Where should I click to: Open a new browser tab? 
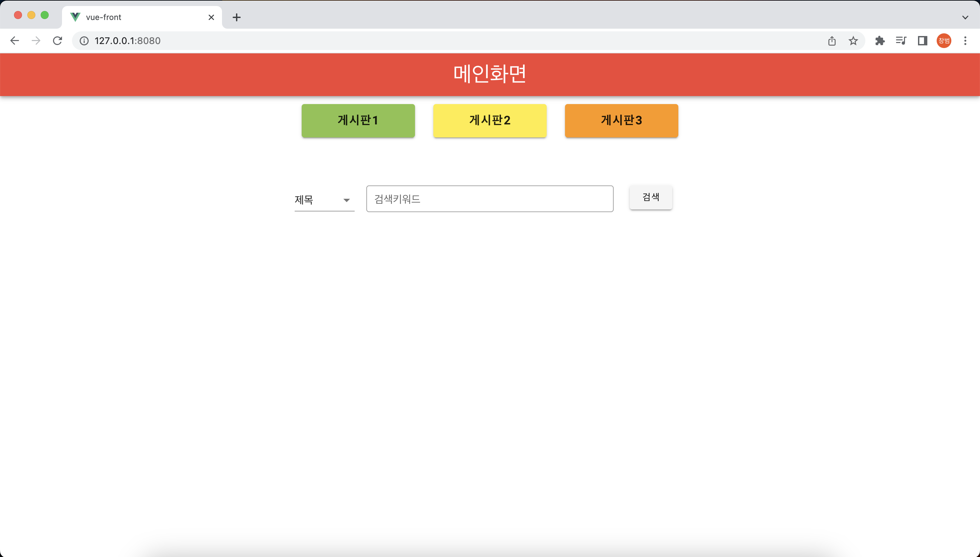(x=237, y=17)
